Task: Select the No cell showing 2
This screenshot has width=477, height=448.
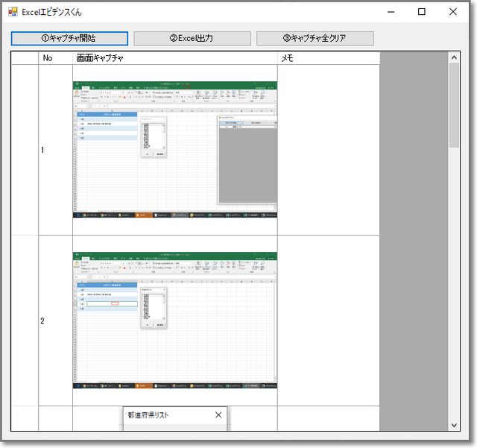Action: (55, 321)
